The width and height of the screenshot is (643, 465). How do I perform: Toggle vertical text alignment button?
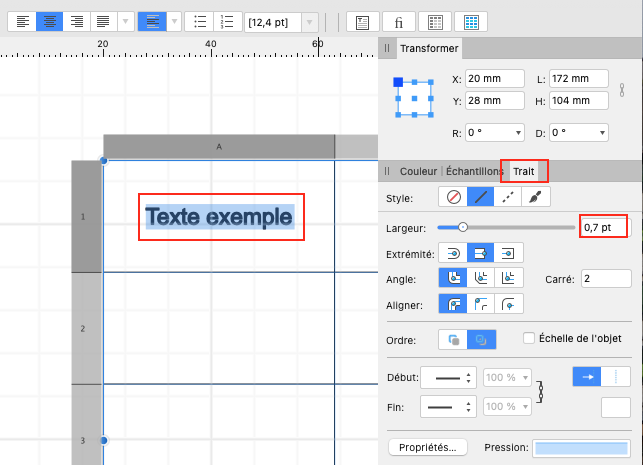[152, 22]
